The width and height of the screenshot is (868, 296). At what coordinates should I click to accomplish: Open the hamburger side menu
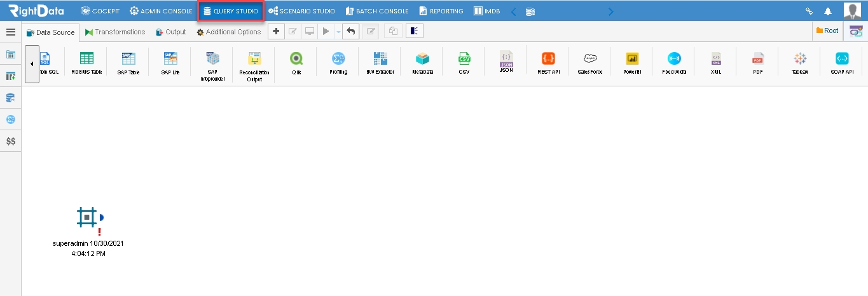pyautogui.click(x=11, y=32)
